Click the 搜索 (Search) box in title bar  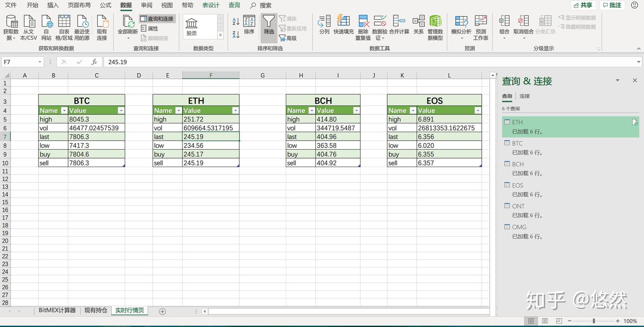(261, 5)
